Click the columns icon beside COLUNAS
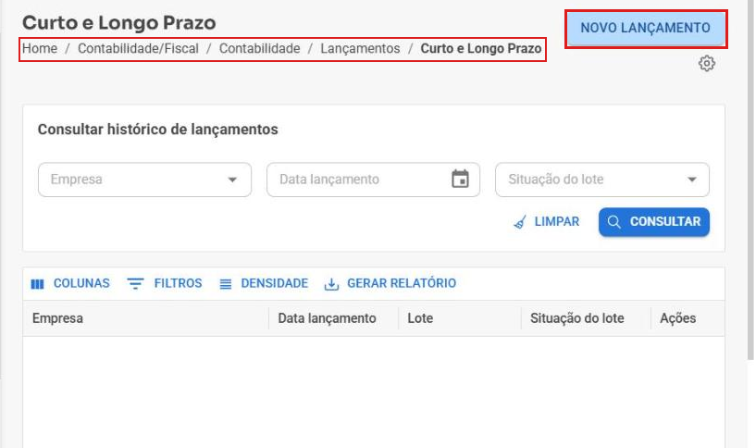Viewport: 754px width, 448px height. click(38, 284)
